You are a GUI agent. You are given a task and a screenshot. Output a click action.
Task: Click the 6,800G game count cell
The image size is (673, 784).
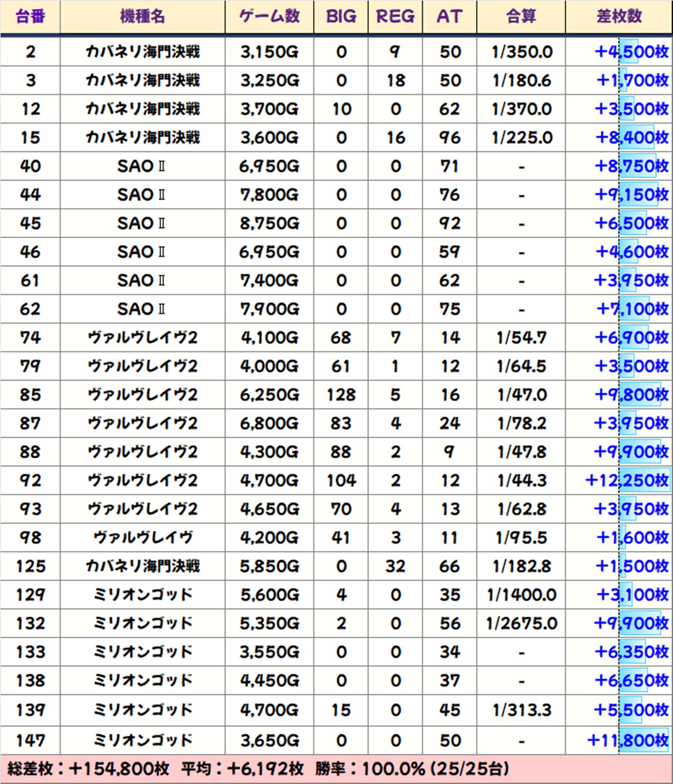pyautogui.click(x=270, y=423)
